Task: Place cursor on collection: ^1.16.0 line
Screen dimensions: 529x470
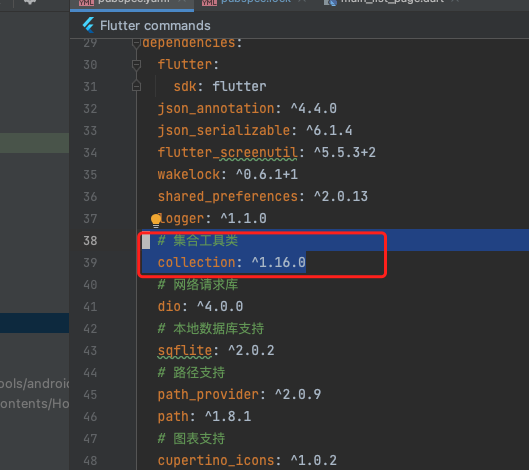Action: tap(231, 262)
